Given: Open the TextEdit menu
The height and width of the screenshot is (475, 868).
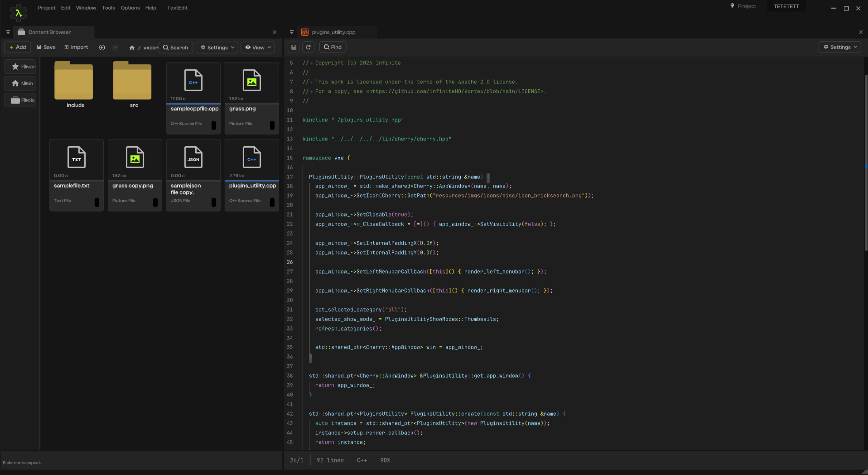Looking at the screenshot, I should tap(177, 7).
